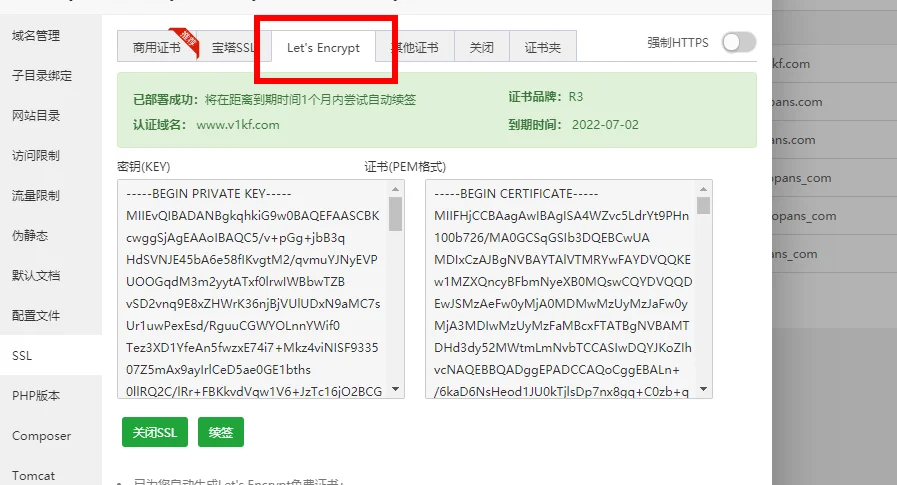This screenshot has height=485, width=897.
Task: Click the expiry date 2022-07-02
Action: coord(605,125)
